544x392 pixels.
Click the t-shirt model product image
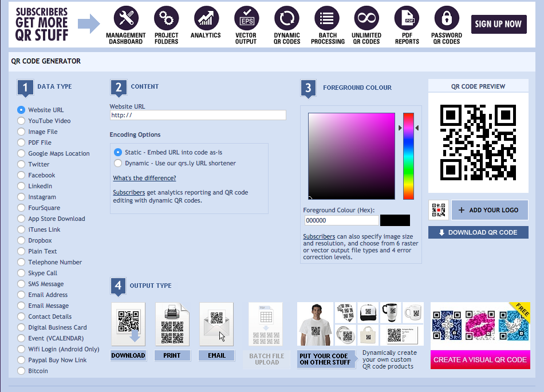coord(316,324)
